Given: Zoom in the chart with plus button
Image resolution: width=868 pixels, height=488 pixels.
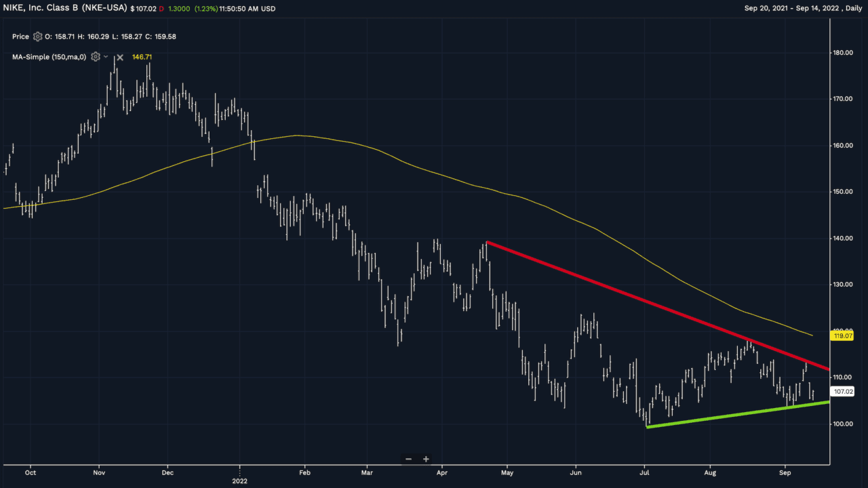Looking at the screenshot, I should [x=426, y=459].
